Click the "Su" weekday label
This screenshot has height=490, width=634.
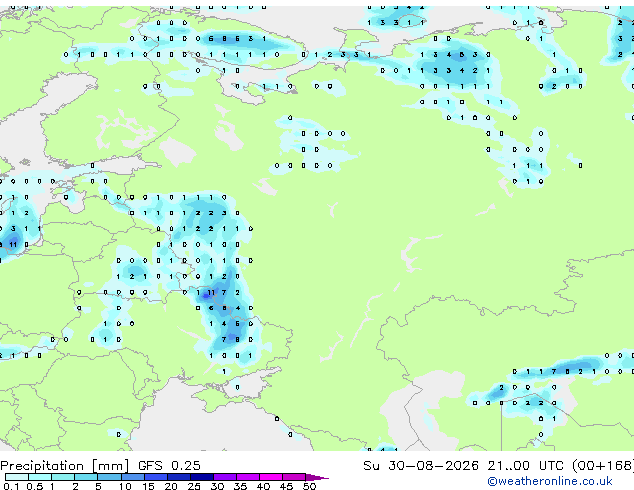[371, 466]
